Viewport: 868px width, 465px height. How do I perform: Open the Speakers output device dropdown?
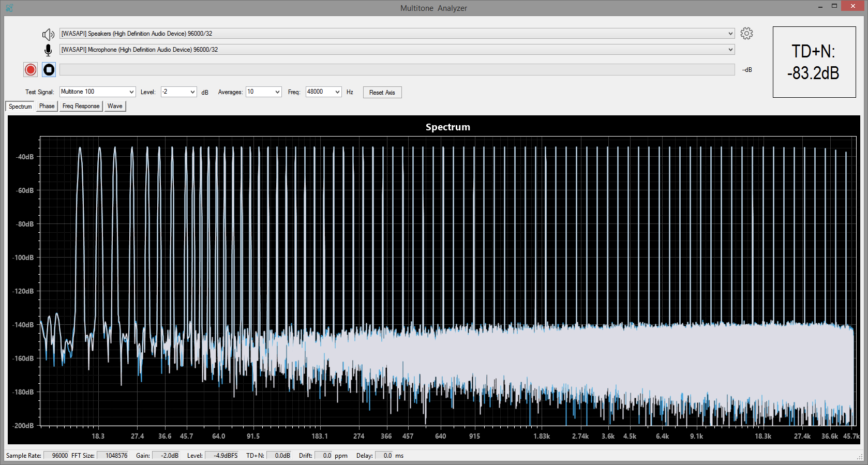pyautogui.click(x=397, y=34)
